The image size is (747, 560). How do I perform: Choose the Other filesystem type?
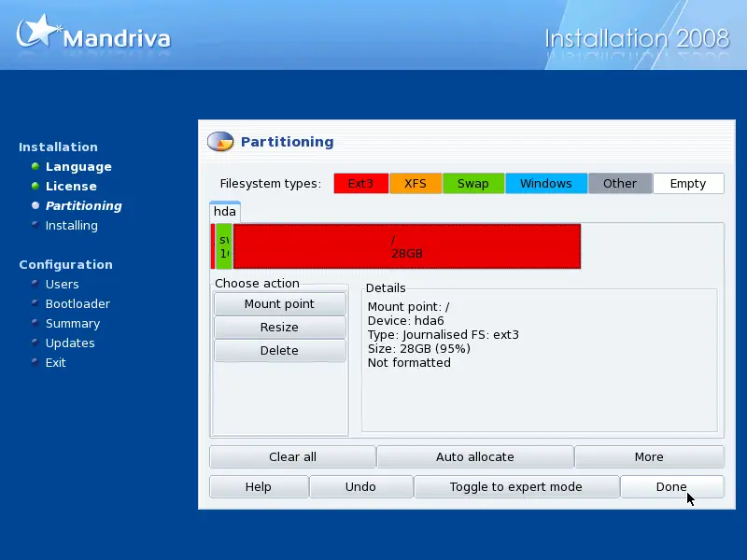tap(620, 183)
